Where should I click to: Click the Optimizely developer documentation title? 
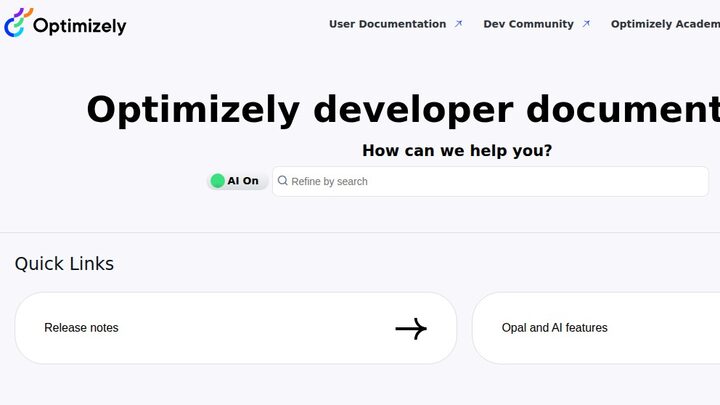coord(403,110)
